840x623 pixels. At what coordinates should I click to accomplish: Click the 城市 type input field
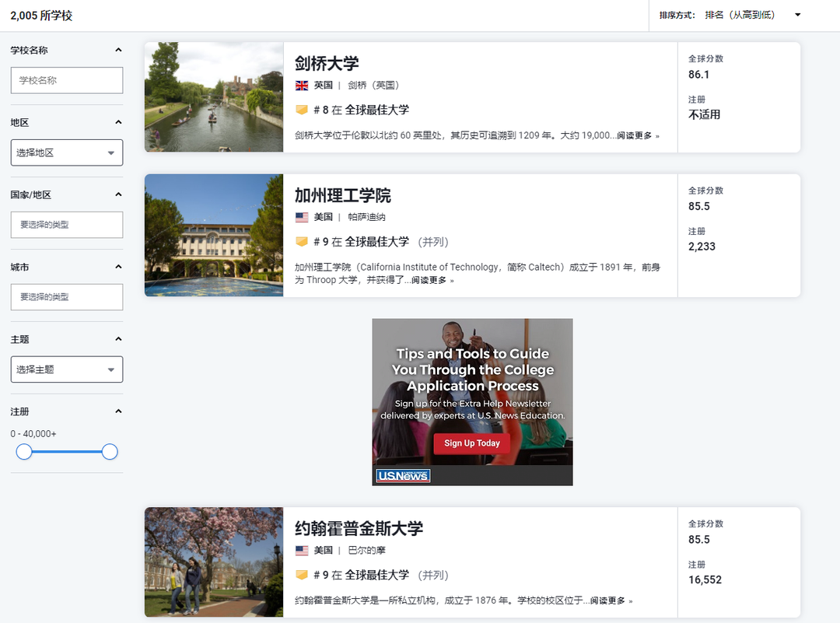(67, 297)
